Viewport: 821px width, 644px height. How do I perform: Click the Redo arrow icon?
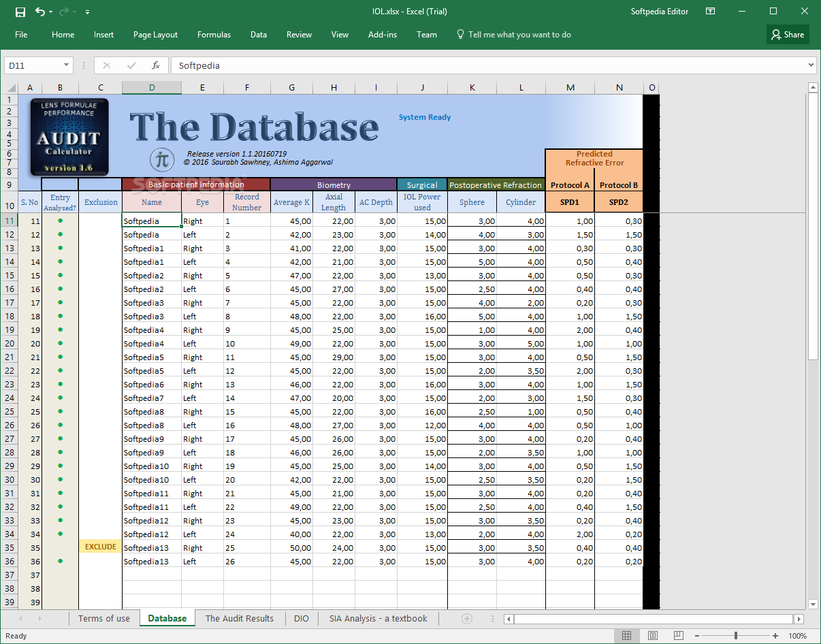tap(64, 12)
